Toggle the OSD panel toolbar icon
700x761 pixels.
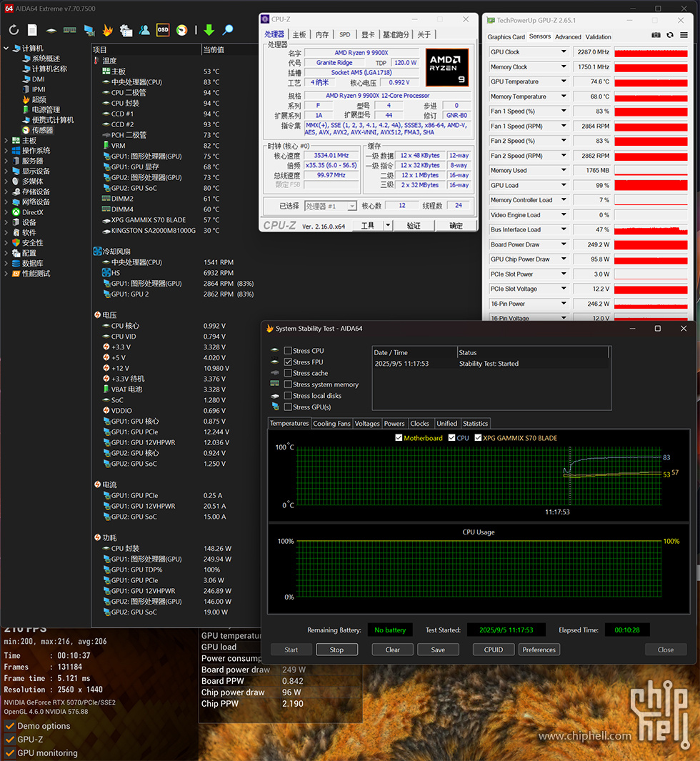point(163,30)
